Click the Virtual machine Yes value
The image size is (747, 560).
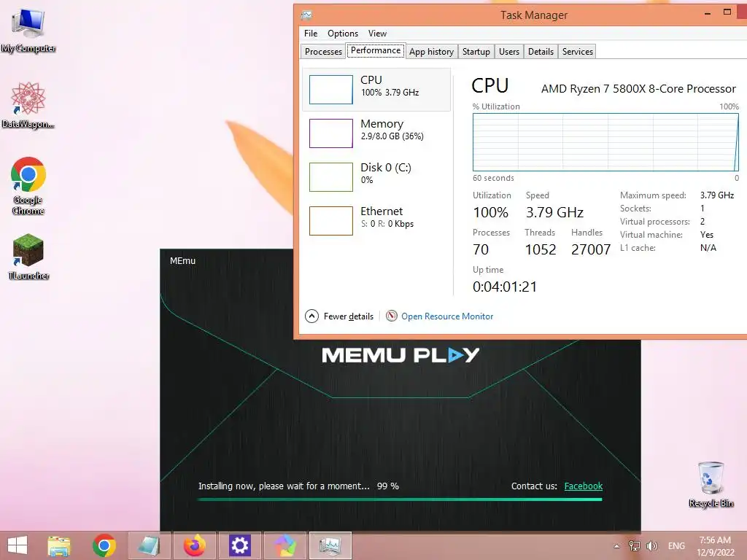pos(706,235)
